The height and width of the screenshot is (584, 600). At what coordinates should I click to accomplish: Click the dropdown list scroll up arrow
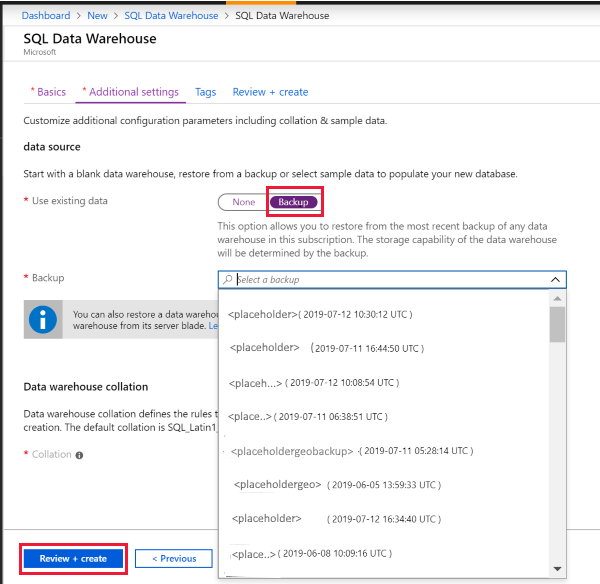pos(557,299)
